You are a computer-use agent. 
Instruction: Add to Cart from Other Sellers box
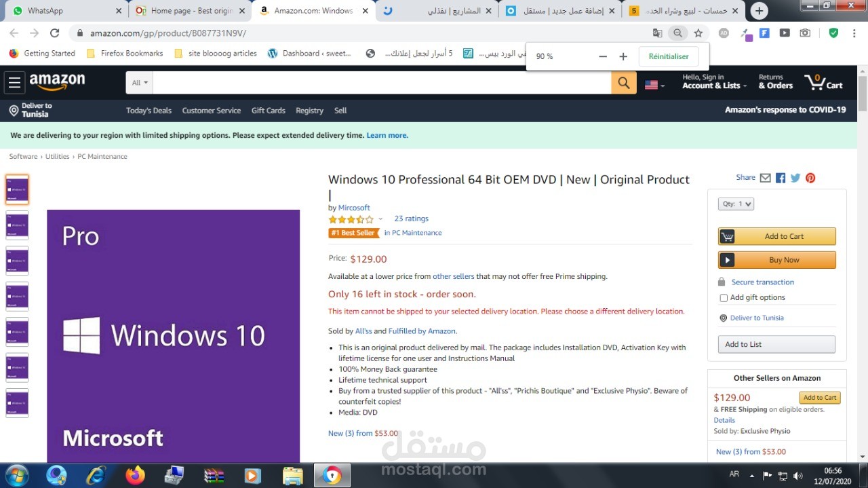pos(821,398)
